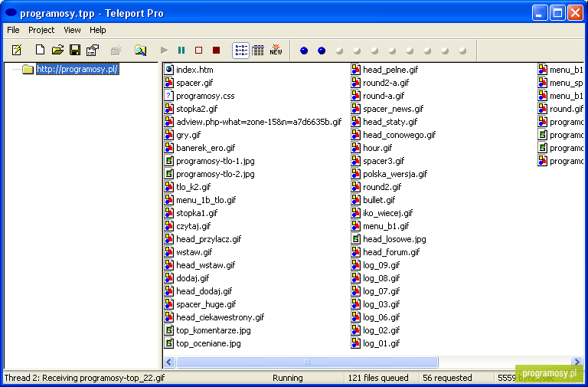Click the solid red Abort button

pyautogui.click(x=216, y=50)
